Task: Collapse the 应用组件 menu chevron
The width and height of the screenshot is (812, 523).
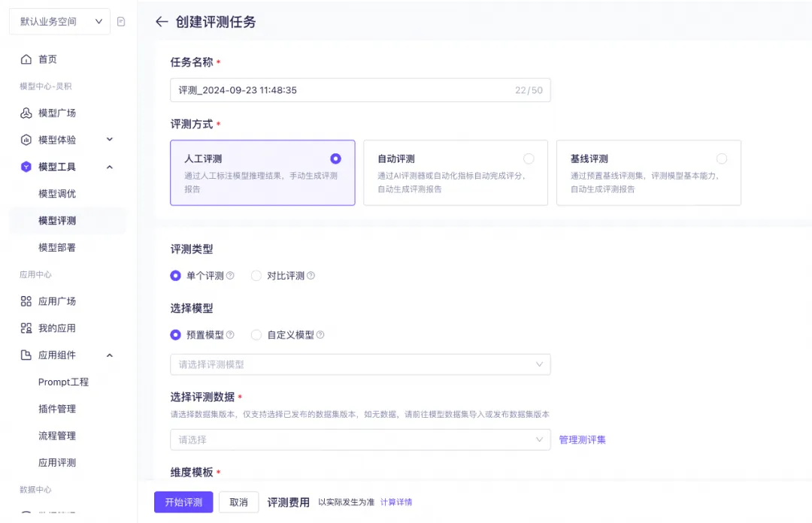Action: point(110,355)
